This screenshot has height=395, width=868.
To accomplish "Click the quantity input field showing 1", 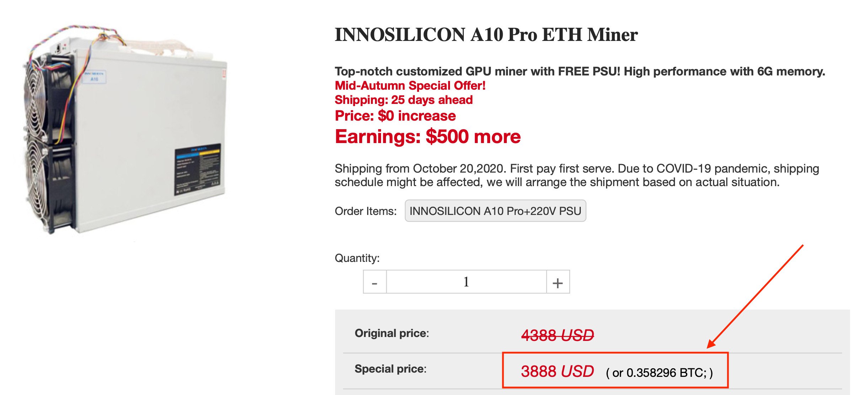I will pos(466,282).
